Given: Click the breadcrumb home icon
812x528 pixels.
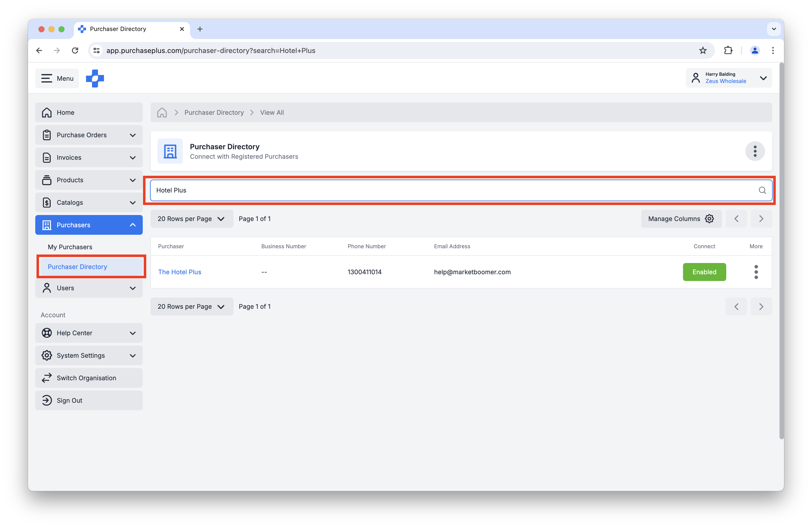Looking at the screenshot, I should click(x=162, y=112).
